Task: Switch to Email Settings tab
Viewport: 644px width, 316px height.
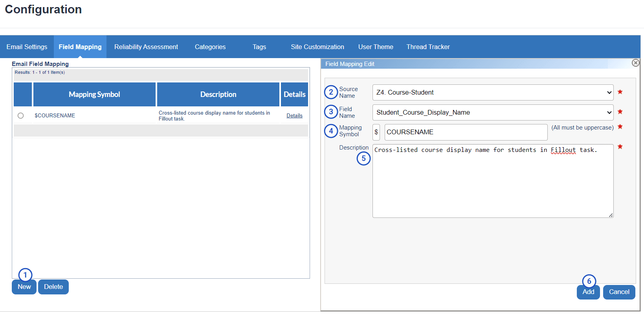Action: point(27,47)
